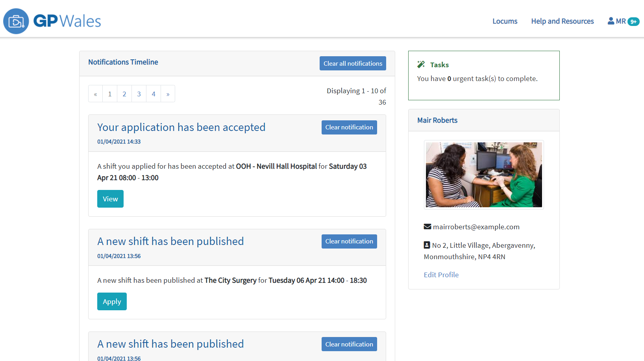Click the 'Mair Roberts' panel heading
The image size is (644, 361).
coord(437,120)
